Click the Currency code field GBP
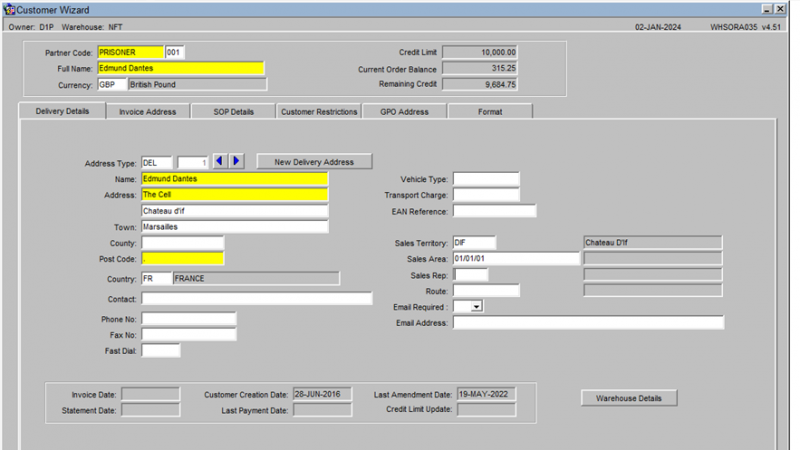This screenshot has width=800, height=450. [x=112, y=84]
